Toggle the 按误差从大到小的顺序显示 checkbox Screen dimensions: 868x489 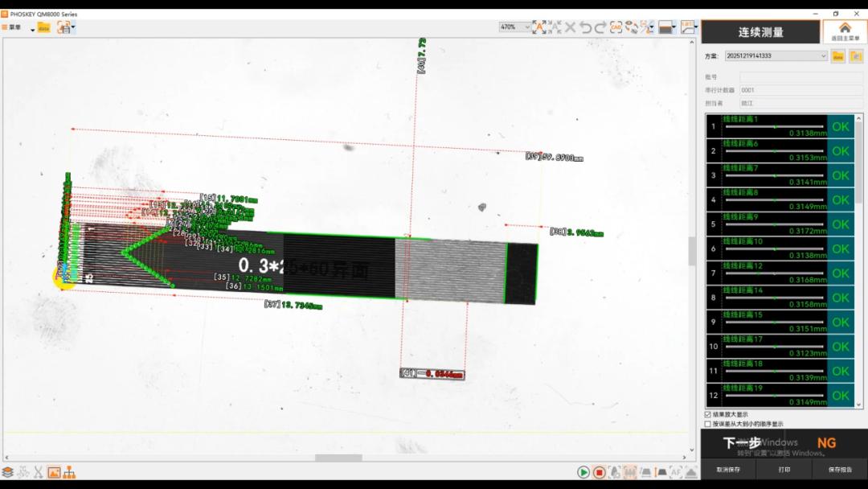[x=707, y=424]
